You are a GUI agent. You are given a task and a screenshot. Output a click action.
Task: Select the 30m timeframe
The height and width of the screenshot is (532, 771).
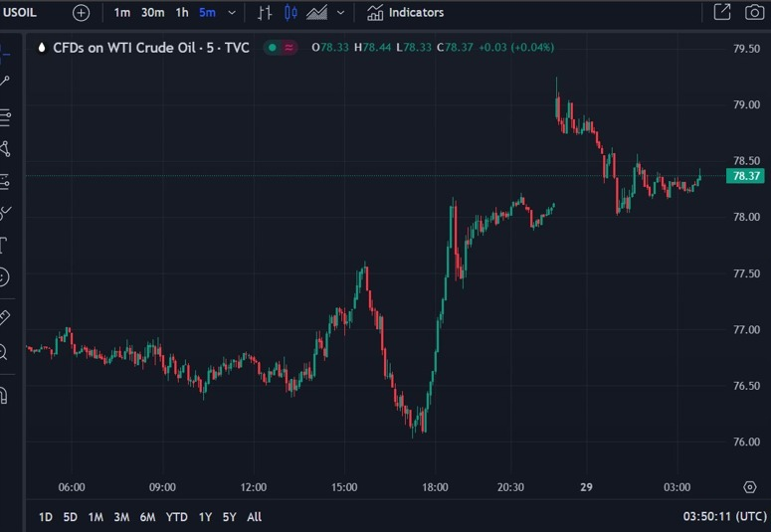click(x=153, y=13)
